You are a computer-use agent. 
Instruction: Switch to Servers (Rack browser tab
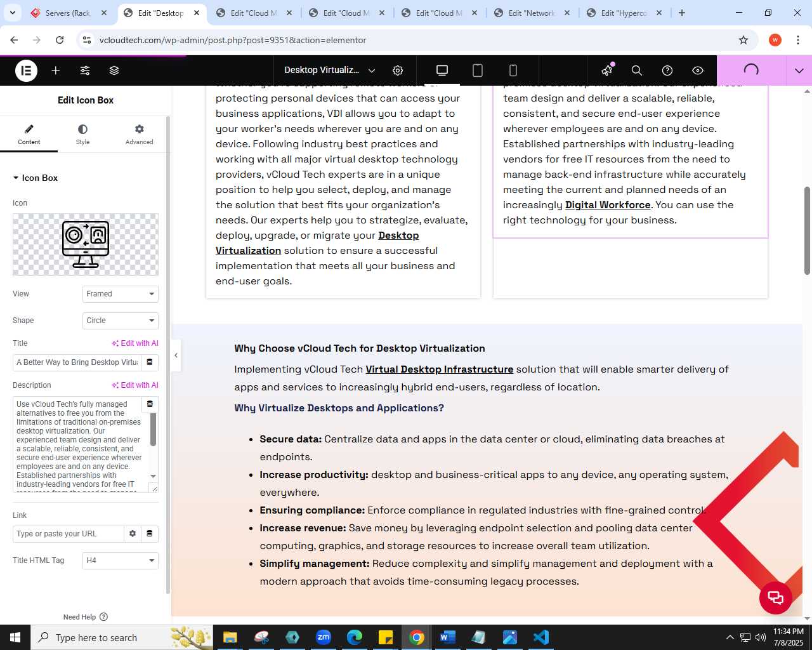pos(70,13)
